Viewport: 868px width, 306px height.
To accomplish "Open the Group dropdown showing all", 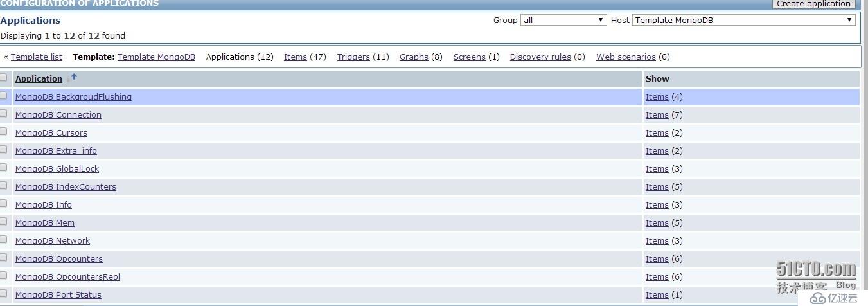I will [563, 20].
